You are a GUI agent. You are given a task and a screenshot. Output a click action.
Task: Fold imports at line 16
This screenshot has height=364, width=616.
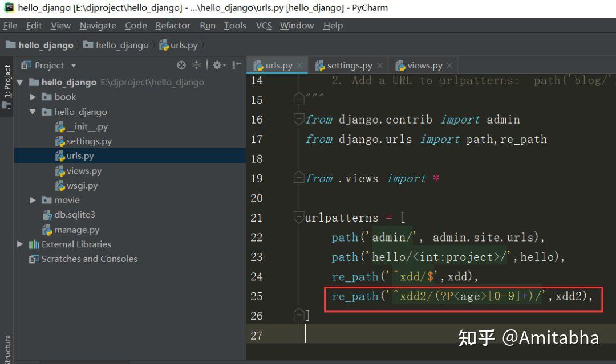(x=299, y=118)
